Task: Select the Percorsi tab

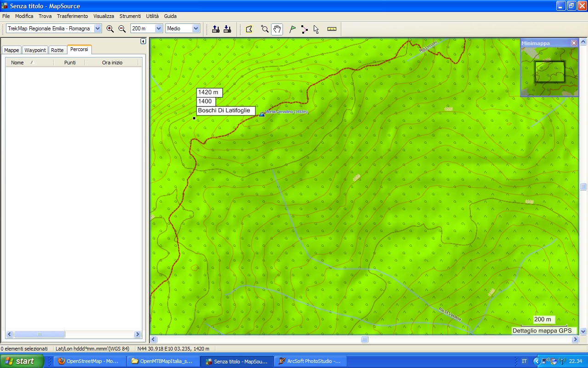Action: tap(79, 49)
